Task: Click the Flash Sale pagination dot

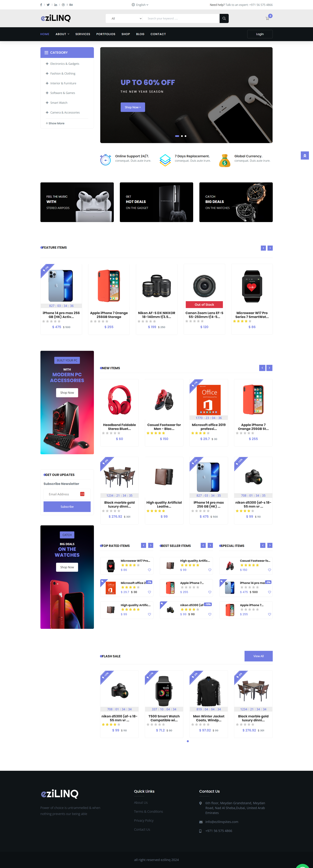Action: point(188,741)
